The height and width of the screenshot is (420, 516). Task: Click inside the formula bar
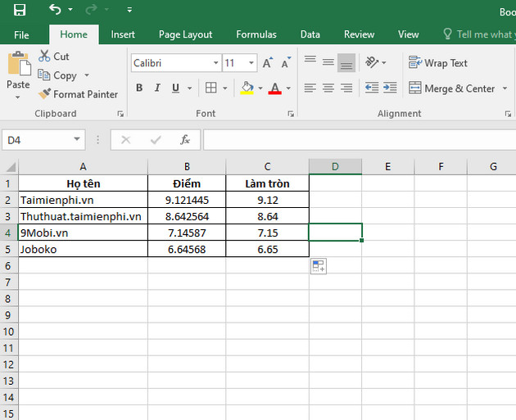click(x=360, y=140)
